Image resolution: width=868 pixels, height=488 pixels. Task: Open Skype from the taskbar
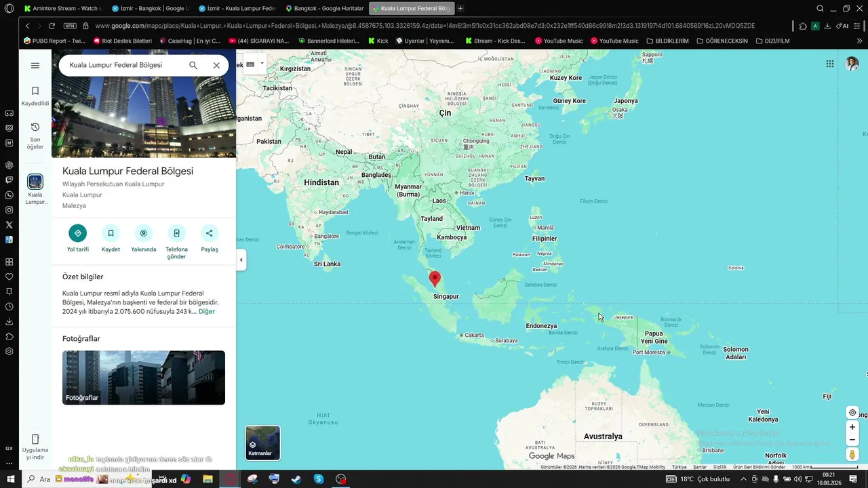[319, 479]
